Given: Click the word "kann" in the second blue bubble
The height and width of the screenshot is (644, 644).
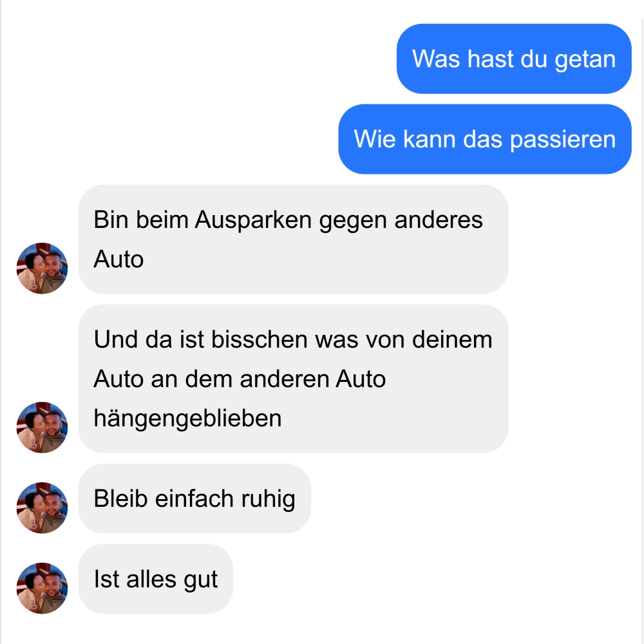Looking at the screenshot, I should [429, 139].
